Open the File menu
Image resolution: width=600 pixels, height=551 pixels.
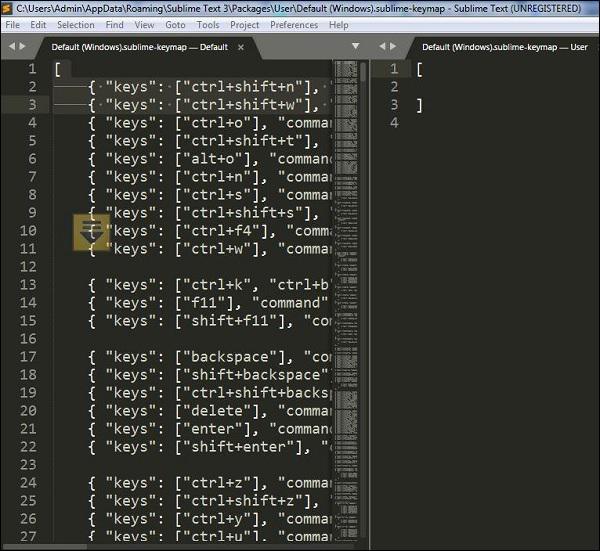[x=13, y=25]
